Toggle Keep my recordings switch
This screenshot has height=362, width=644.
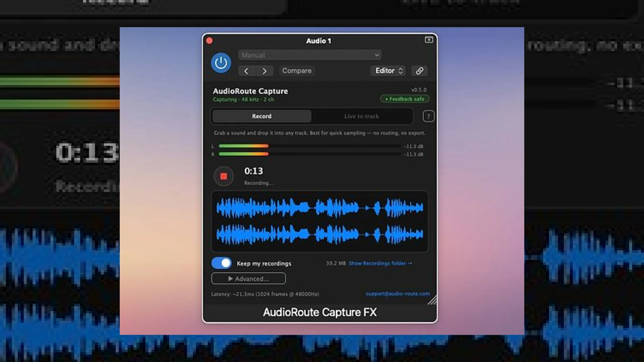coord(221,263)
